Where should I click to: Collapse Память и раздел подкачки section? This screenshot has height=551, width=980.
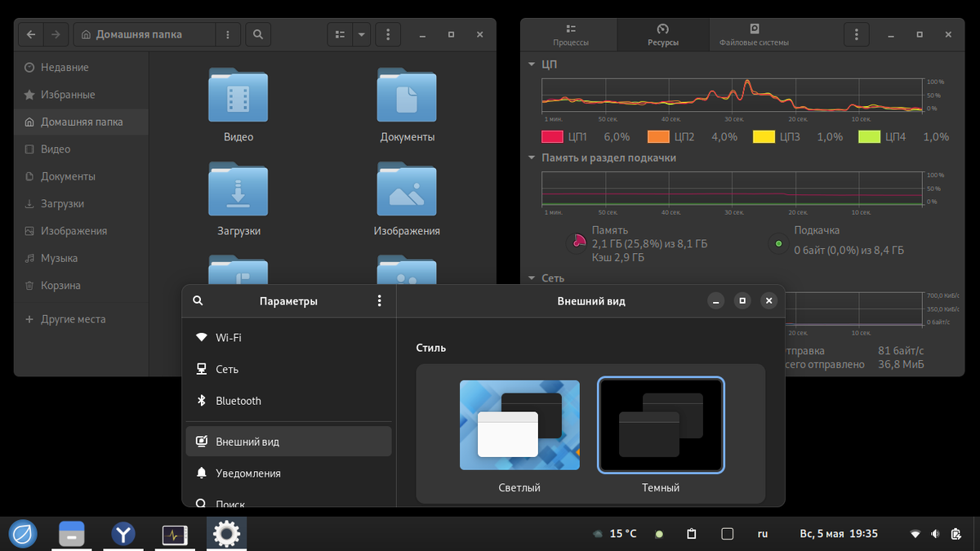coord(532,158)
